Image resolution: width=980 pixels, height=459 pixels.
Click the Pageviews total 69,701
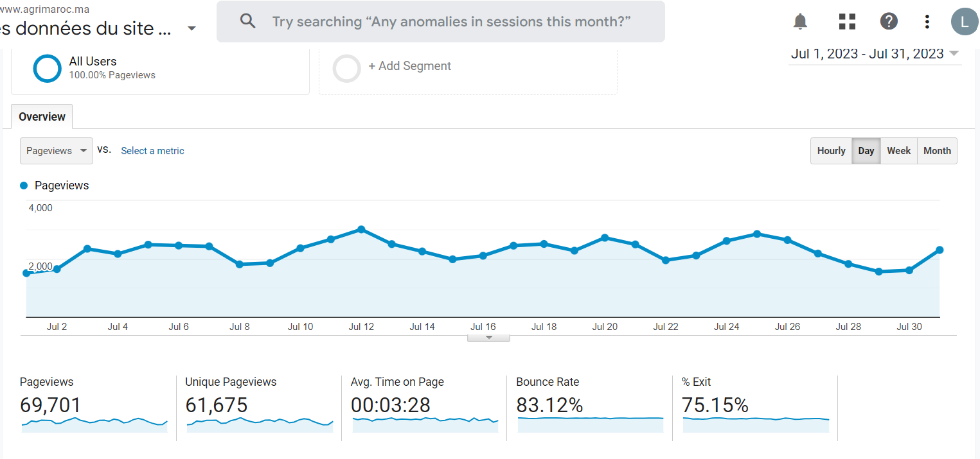coord(51,406)
